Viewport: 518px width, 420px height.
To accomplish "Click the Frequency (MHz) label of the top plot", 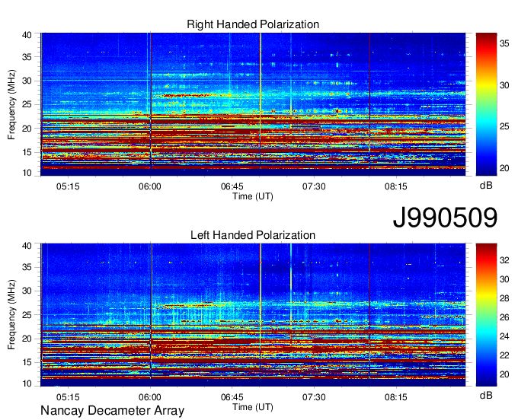I will 11,104.
